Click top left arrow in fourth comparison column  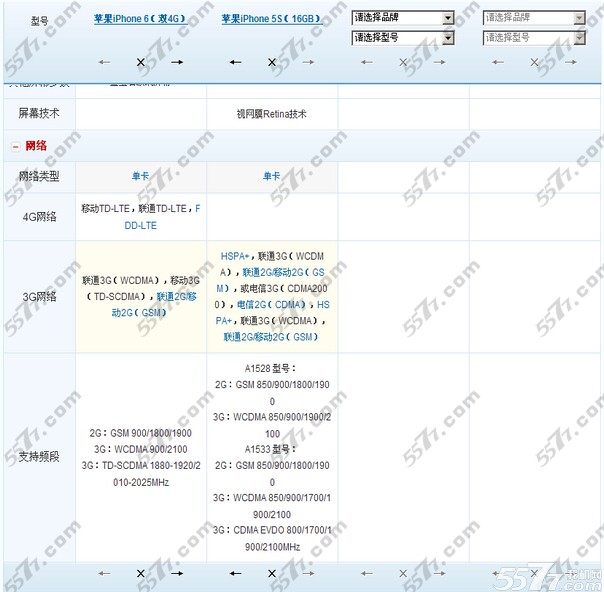[x=498, y=62]
